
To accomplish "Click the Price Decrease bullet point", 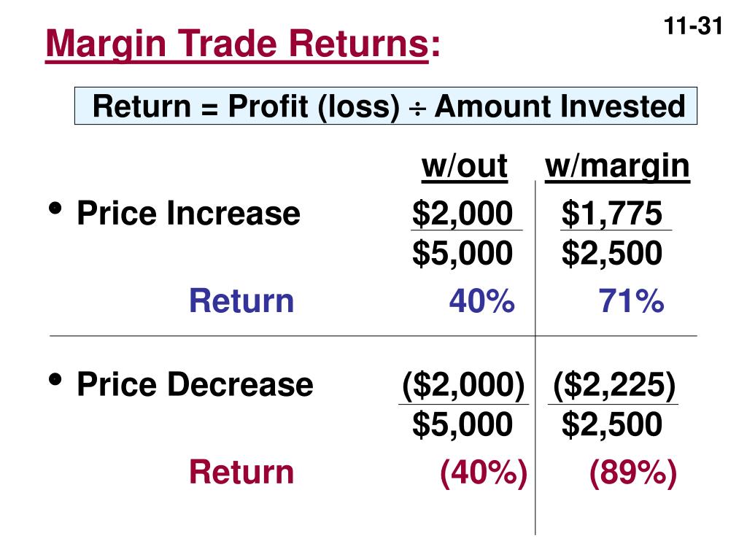I will pos(55,379).
